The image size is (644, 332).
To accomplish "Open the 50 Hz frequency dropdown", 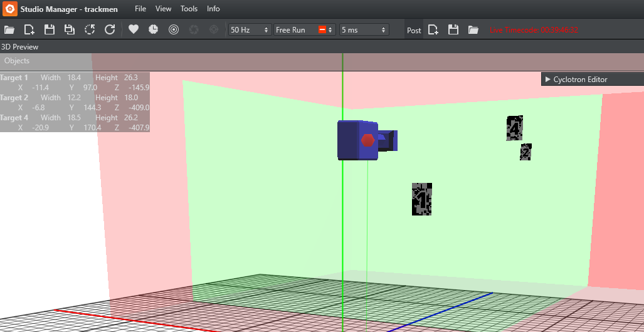I will [250, 29].
